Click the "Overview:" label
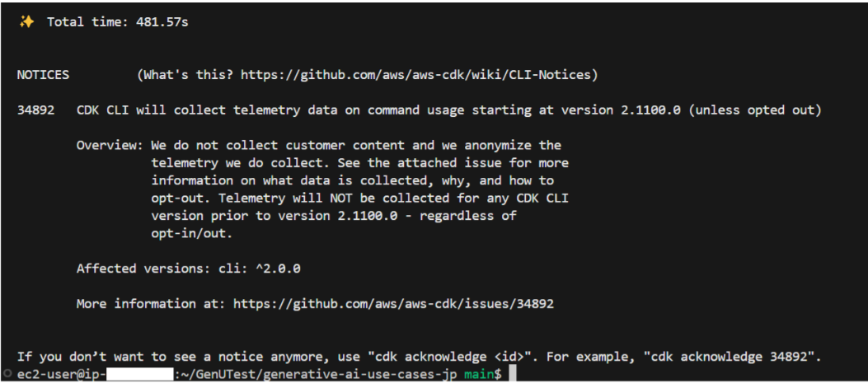The height and width of the screenshot is (383, 868). (x=110, y=146)
